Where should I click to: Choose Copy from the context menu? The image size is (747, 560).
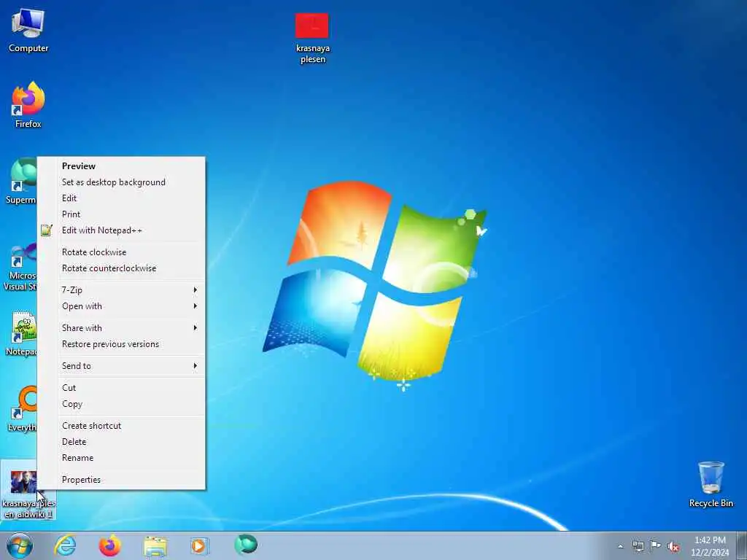(x=121, y=404)
